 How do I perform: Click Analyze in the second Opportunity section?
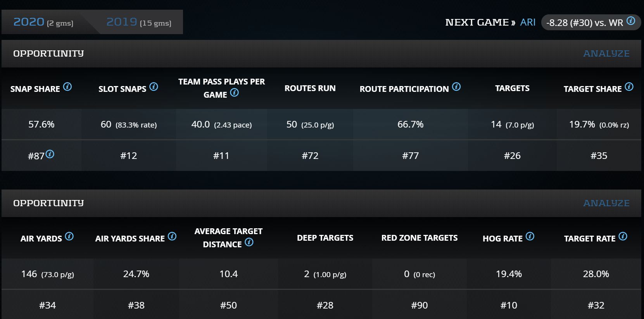click(x=606, y=203)
